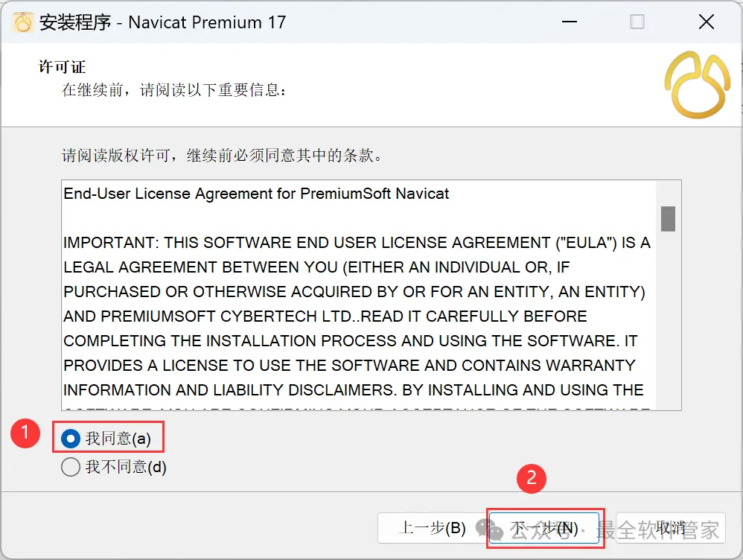Close the Navicat Premium 17 installer
Viewport: 743px width, 560px height.
click(x=706, y=22)
